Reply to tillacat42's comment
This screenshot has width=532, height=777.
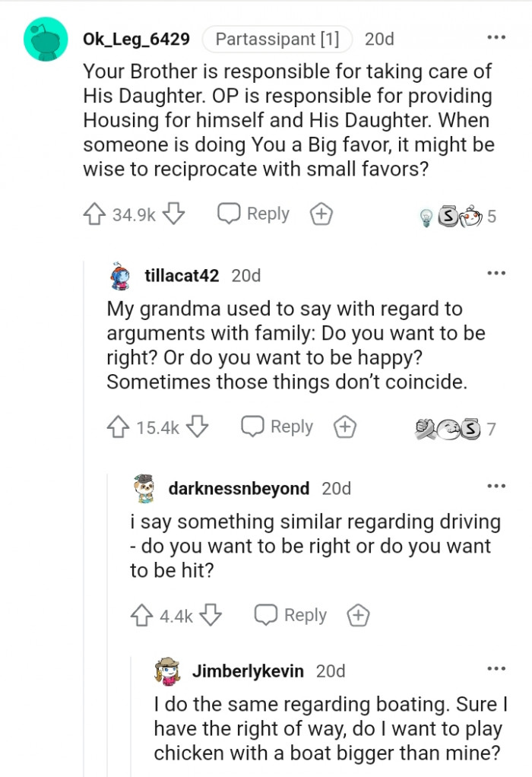coord(277,427)
